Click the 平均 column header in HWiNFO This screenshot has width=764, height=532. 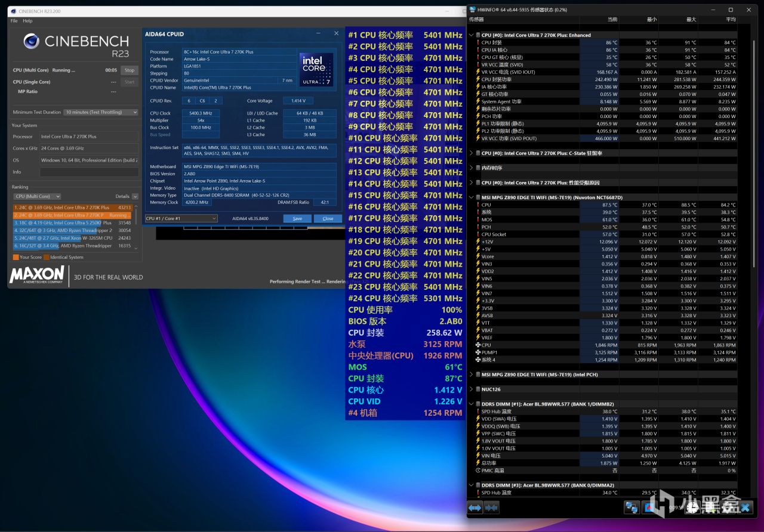click(731, 20)
